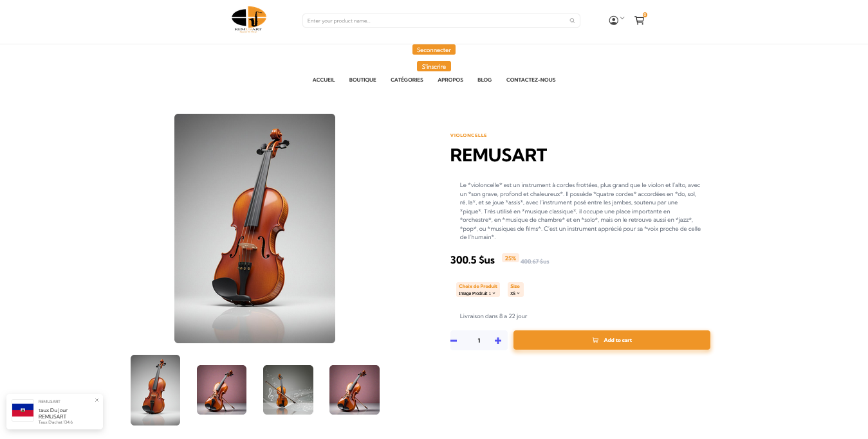
Task: Add to cart the violoncelle
Action: point(612,340)
